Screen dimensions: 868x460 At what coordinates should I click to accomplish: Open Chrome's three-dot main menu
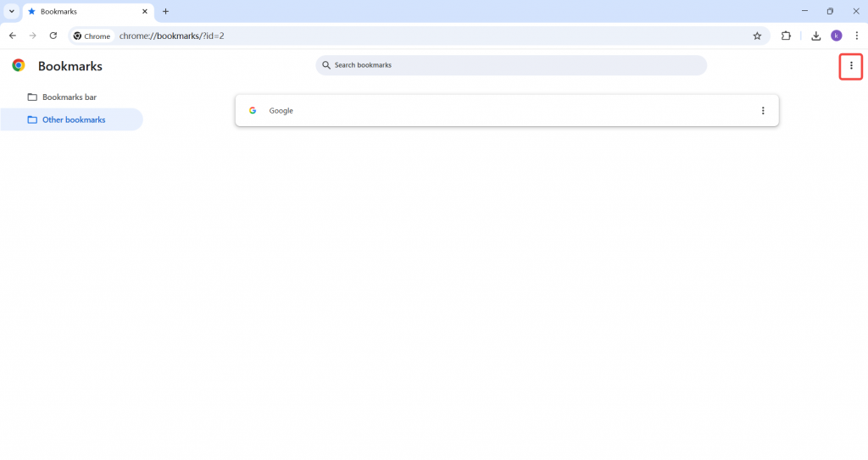coord(856,36)
